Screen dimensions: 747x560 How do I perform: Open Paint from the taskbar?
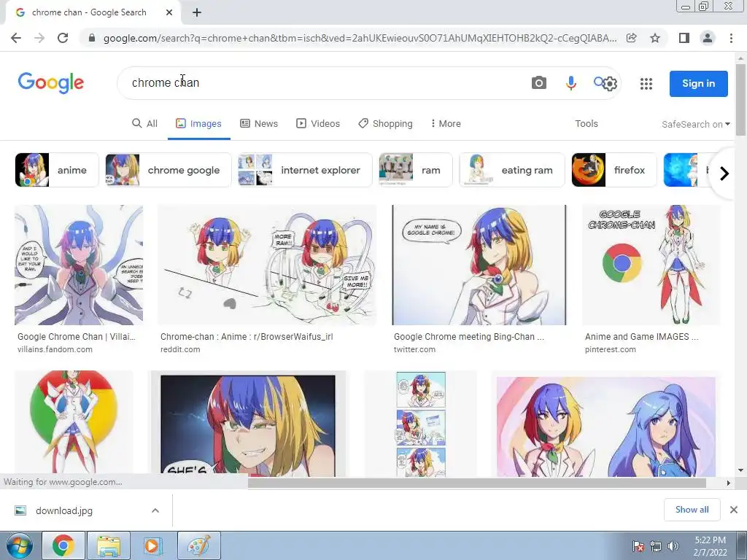pyautogui.click(x=198, y=545)
